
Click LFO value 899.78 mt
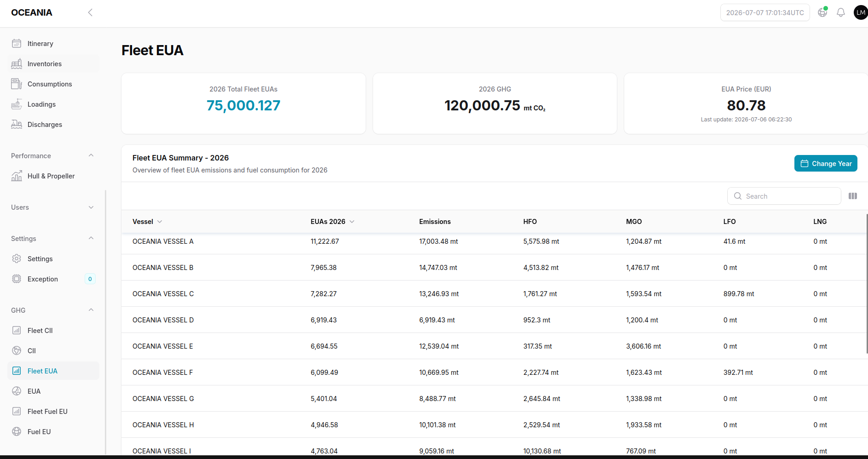(x=739, y=294)
